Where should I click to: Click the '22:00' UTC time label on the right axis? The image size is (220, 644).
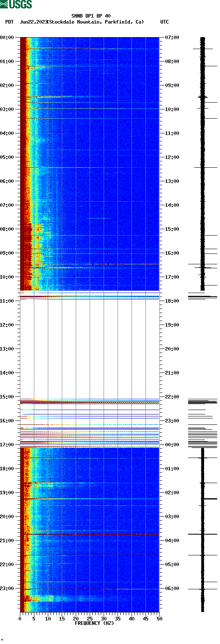click(172, 397)
